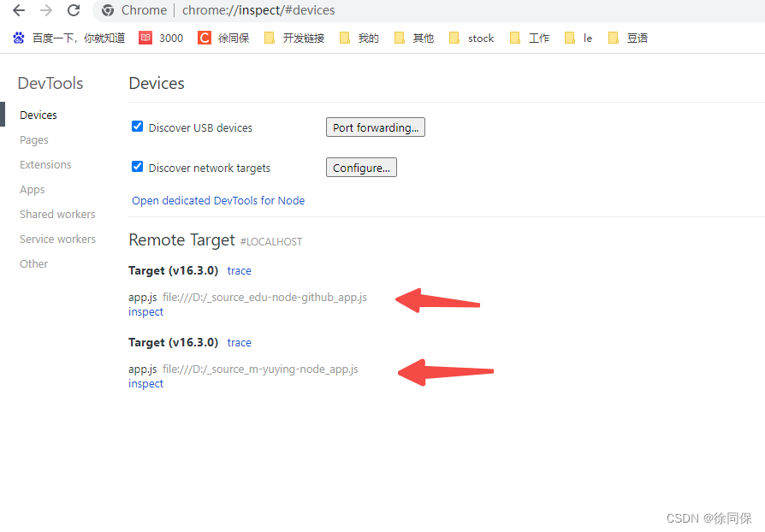The height and width of the screenshot is (532, 765).
Task: Click the Configure... button
Action: [361, 168]
